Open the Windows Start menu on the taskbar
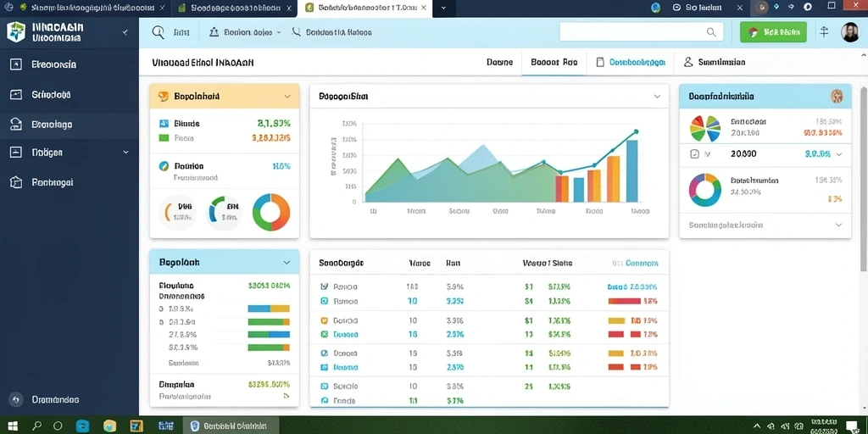 (13, 426)
